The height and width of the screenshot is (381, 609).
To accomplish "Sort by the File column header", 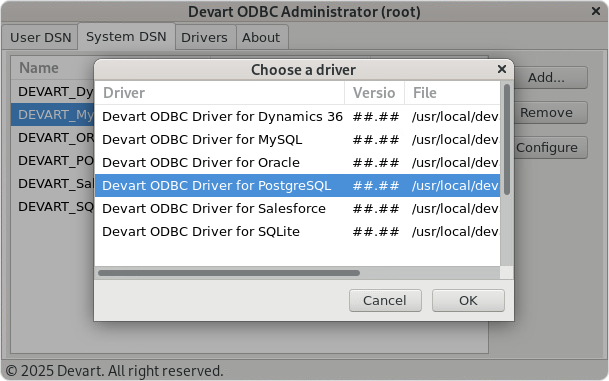I will (x=452, y=93).
